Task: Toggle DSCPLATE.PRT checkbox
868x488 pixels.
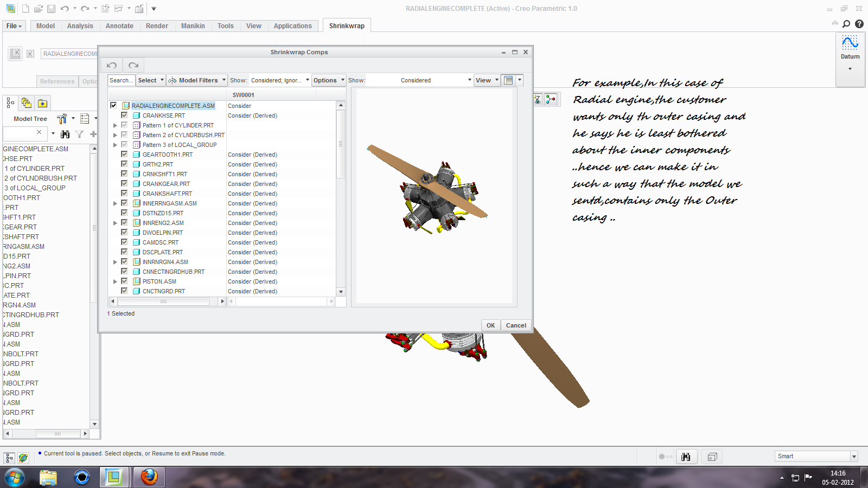Action: [124, 252]
